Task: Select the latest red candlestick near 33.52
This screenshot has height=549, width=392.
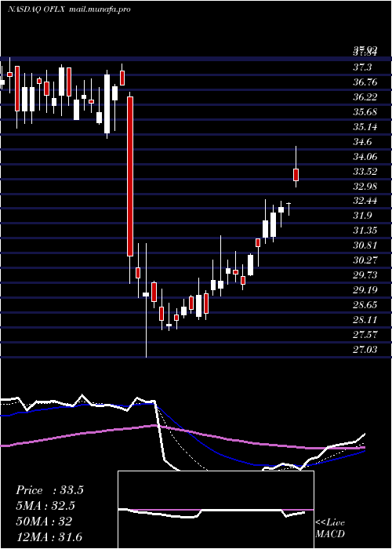Action: (296, 175)
